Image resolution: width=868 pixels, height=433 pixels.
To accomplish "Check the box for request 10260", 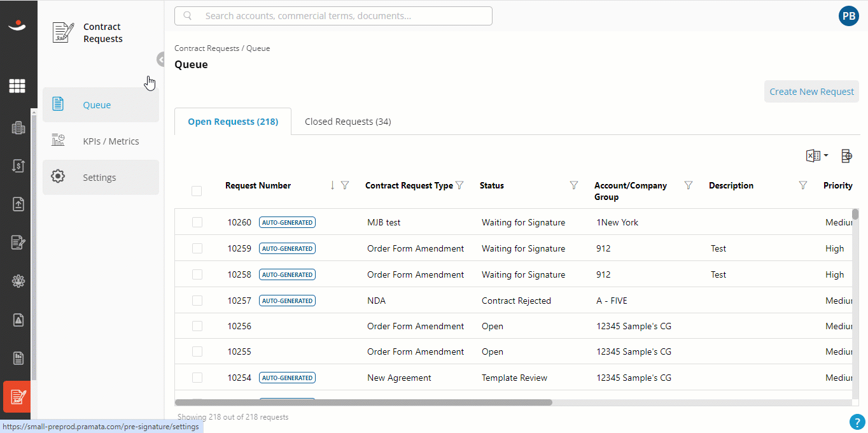I will (197, 222).
